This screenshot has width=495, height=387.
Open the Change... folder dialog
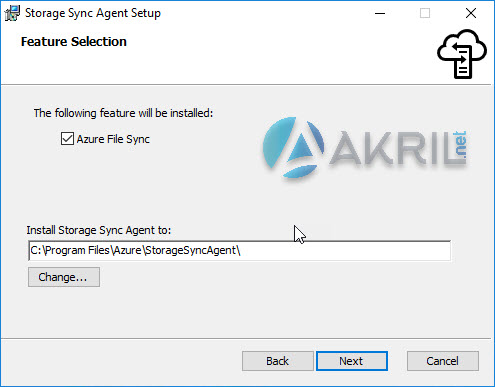pyautogui.click(x=64, y=277)
